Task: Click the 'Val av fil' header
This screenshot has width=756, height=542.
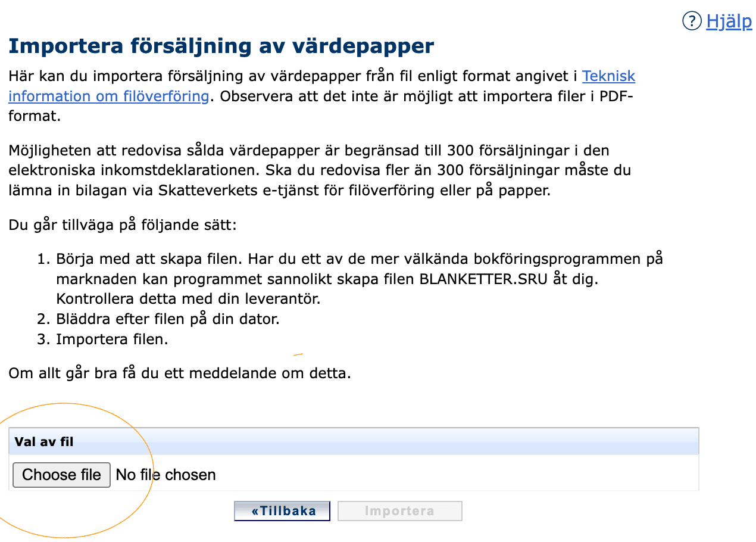Action: 354,442
